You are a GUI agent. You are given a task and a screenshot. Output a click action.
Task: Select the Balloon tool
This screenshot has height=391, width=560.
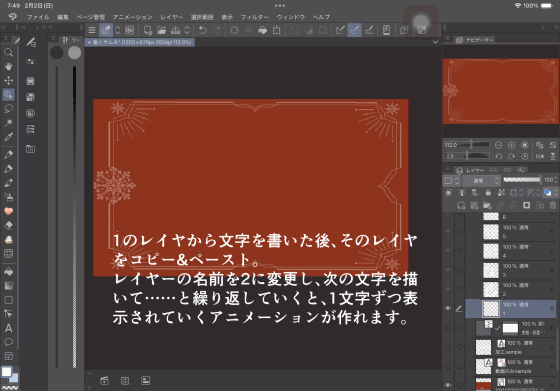(x=8, y=342)
